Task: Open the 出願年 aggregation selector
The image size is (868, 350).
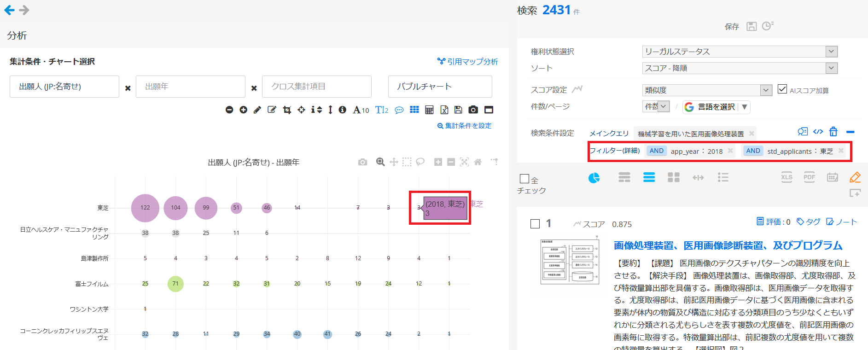Action: click(191, 87)
